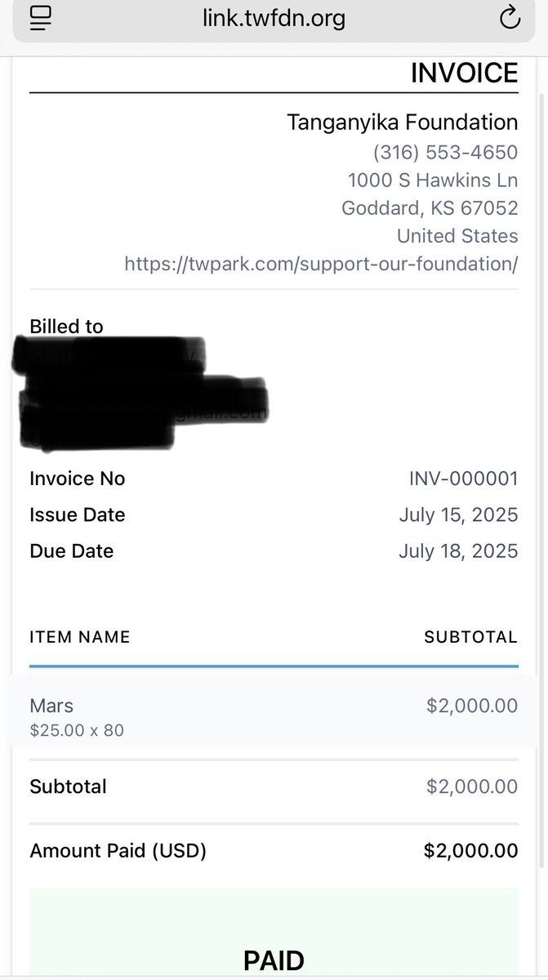
Task: Tap the Amount Paid (USD) total row
Action: [x=274, y=851]
